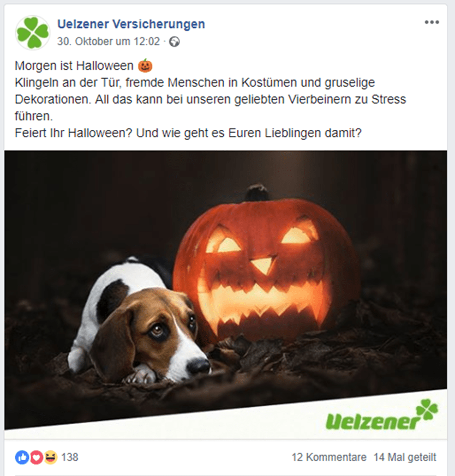
Task: Click the post timestamp 30. Oktober um 12:02
Action: (109, 41)
